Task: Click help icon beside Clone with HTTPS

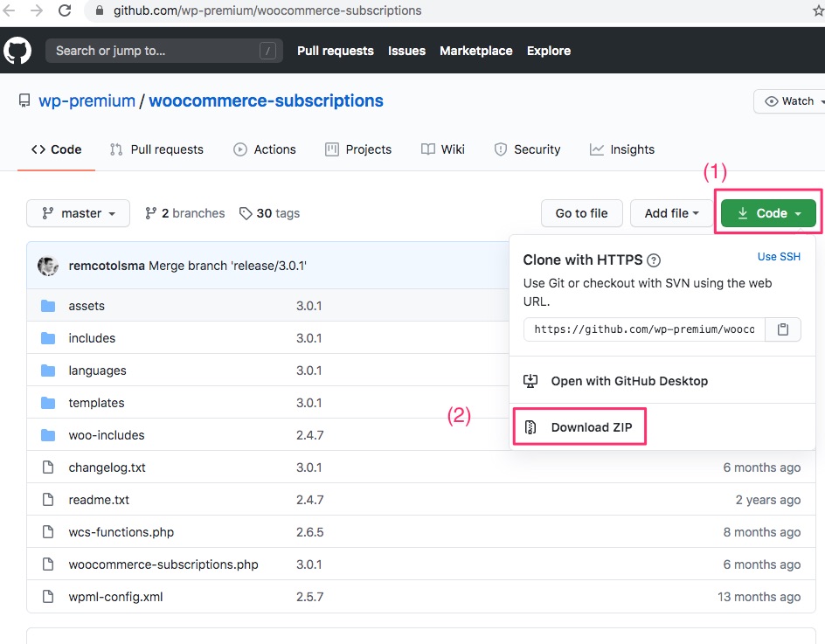Action: point(654,260)
